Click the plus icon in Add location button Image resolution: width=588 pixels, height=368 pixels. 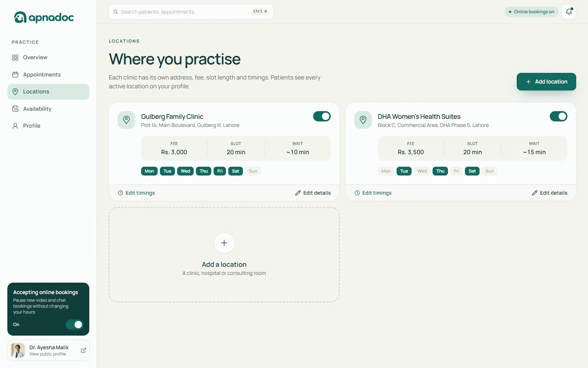click(x=528, y=82)
